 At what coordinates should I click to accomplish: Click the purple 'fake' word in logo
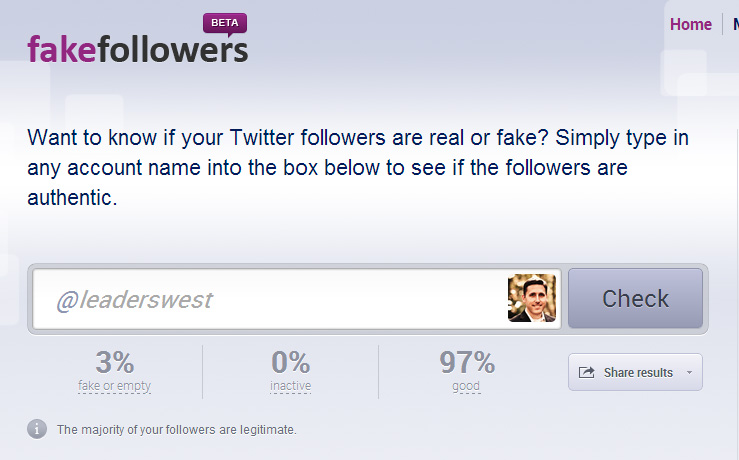[62, 49]
